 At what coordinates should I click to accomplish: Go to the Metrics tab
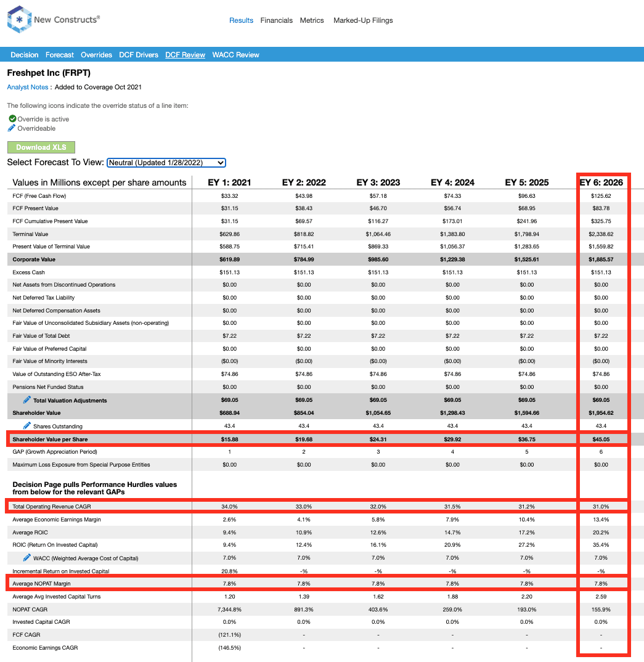coord(312,20)
